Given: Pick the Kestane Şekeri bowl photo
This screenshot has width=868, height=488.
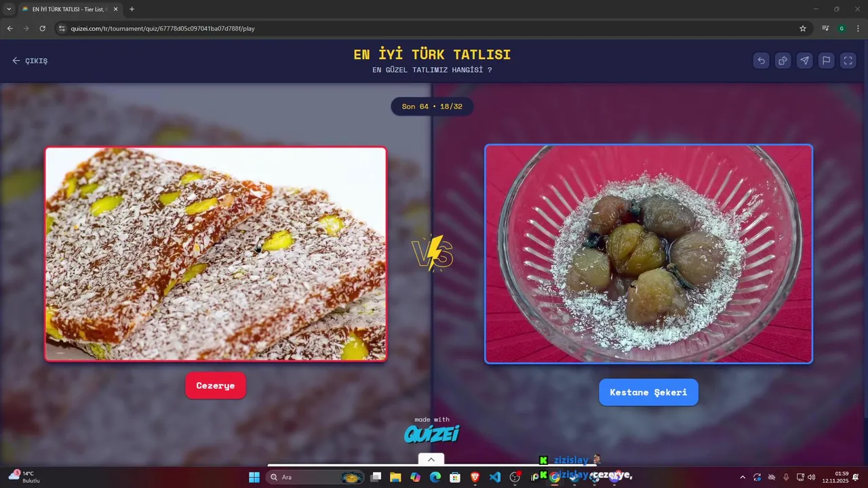Looking at the screenshot, I should (648, 254).
